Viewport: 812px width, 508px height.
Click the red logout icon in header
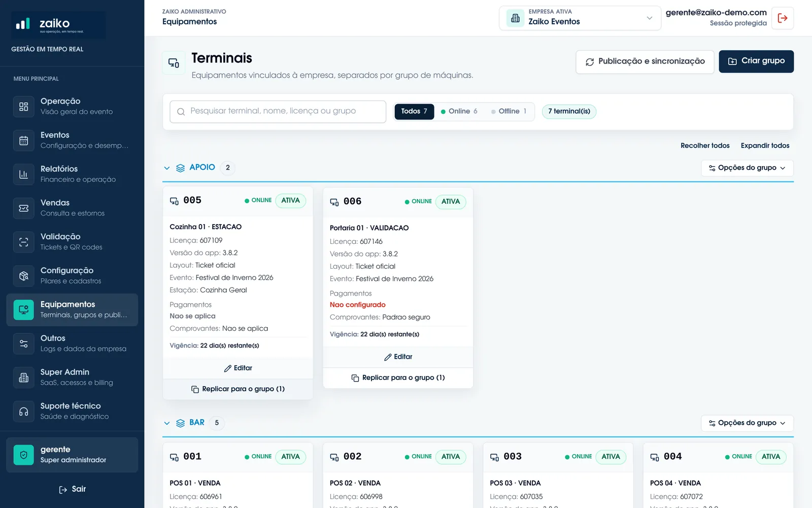783,18
